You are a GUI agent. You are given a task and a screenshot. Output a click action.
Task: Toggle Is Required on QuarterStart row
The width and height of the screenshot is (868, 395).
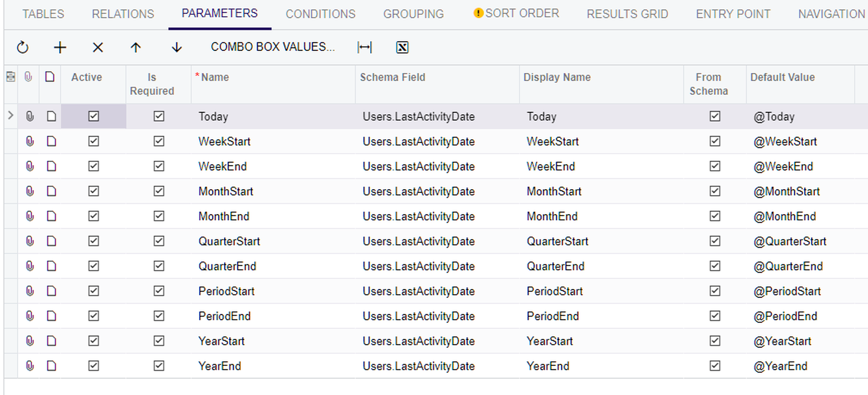coord(159,241)
